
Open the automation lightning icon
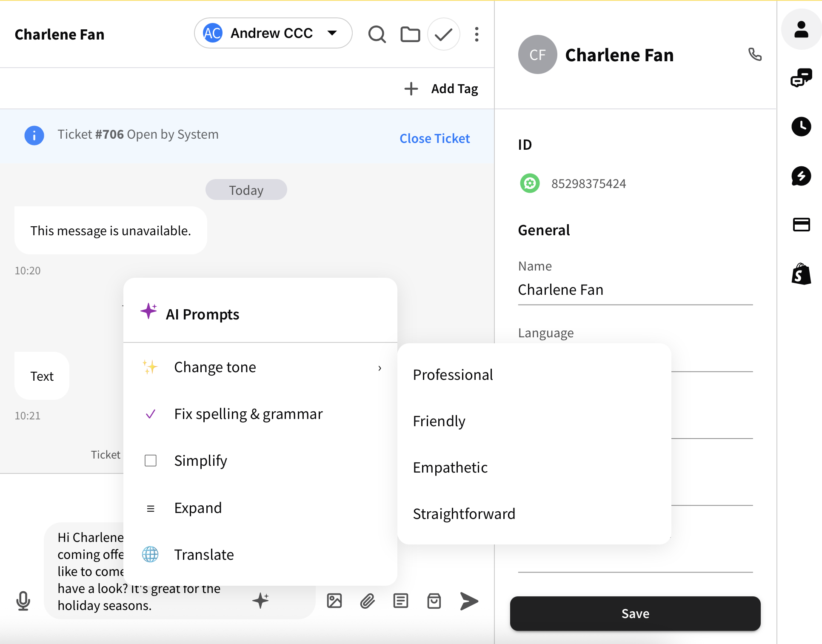802,176
